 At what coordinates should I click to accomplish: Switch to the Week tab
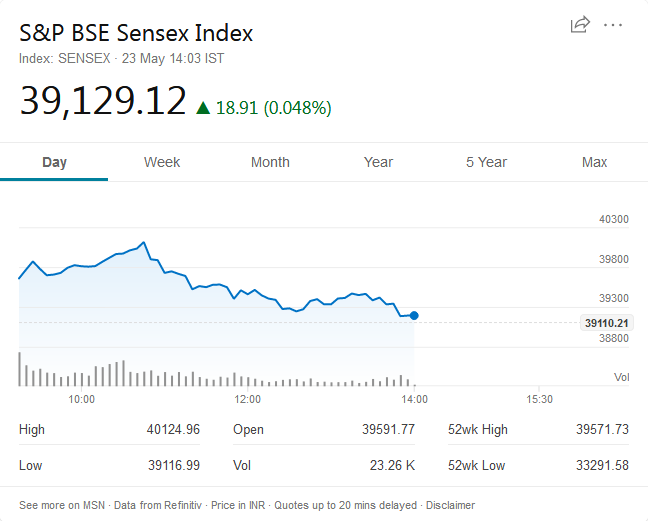[162, 162]
